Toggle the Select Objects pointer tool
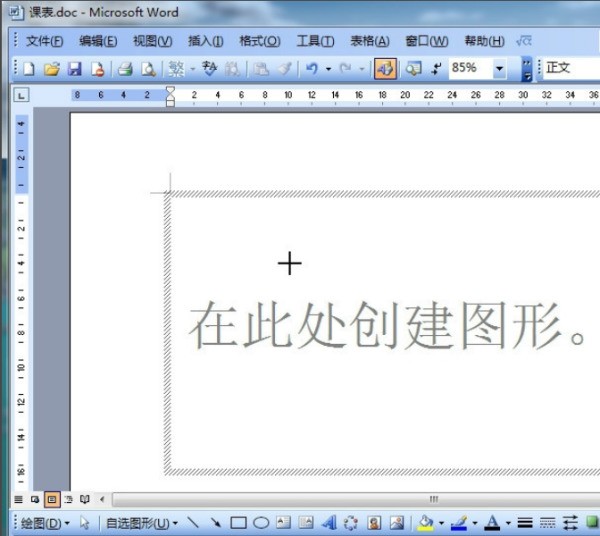 (x=85, y=522)
